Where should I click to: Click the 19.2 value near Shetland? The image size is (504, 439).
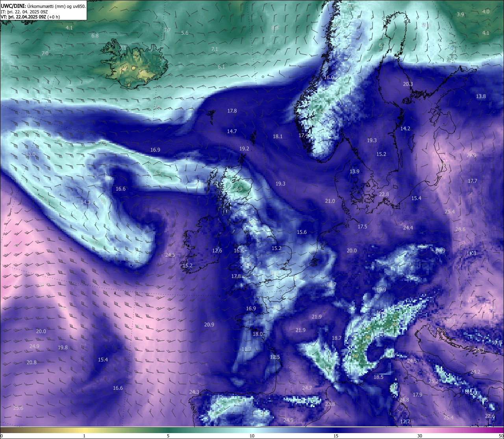click(244, 149)
